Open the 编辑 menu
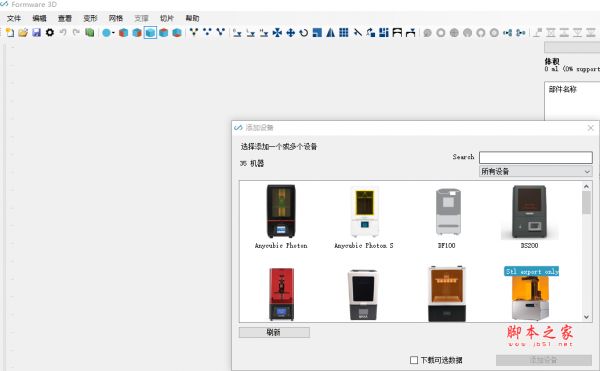Image resolution: width=600 pixels, height=371 pixels. tap(39, 18)
